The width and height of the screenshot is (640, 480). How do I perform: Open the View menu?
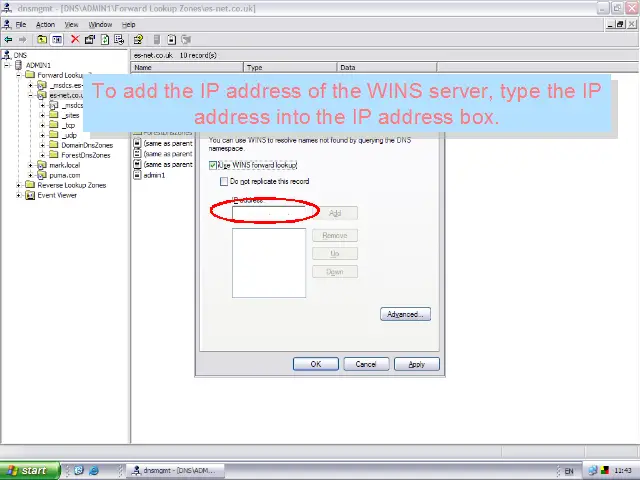(71, 24)
